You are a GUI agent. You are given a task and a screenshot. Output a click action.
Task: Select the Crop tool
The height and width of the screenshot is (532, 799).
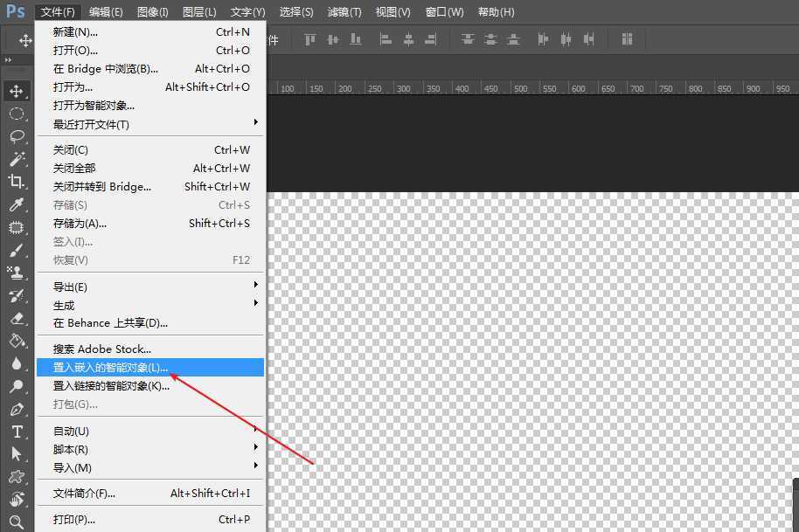click(x=17, y=182)
